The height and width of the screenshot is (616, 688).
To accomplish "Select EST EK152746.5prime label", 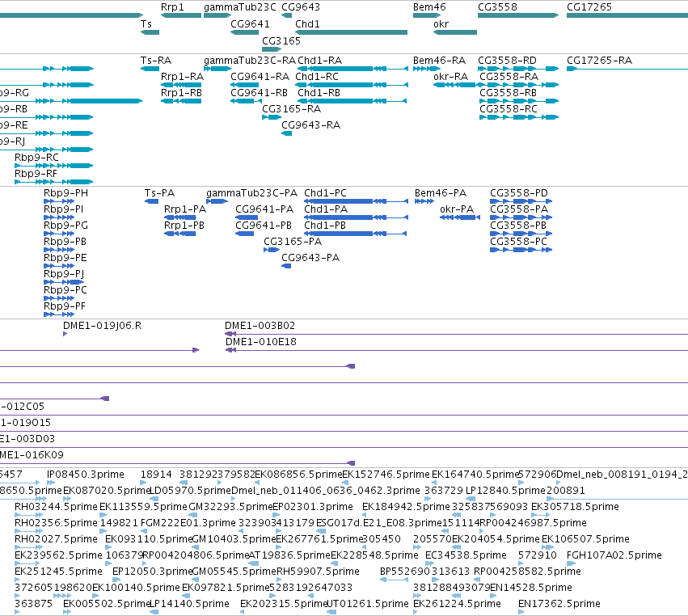I will [x=386, y=475].
